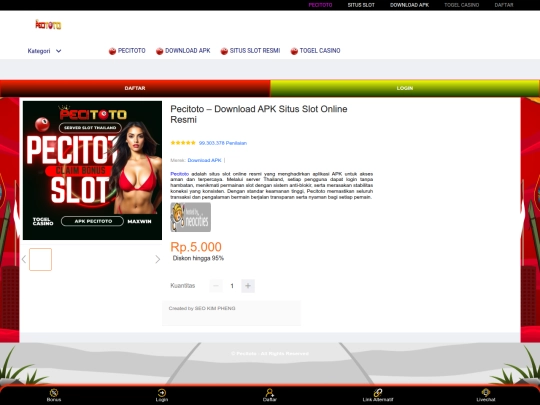The height and width of the screenshot is (405, 540).
Task: Open TOGEL CASINO in the main navigation
Action: click(320, 51)
